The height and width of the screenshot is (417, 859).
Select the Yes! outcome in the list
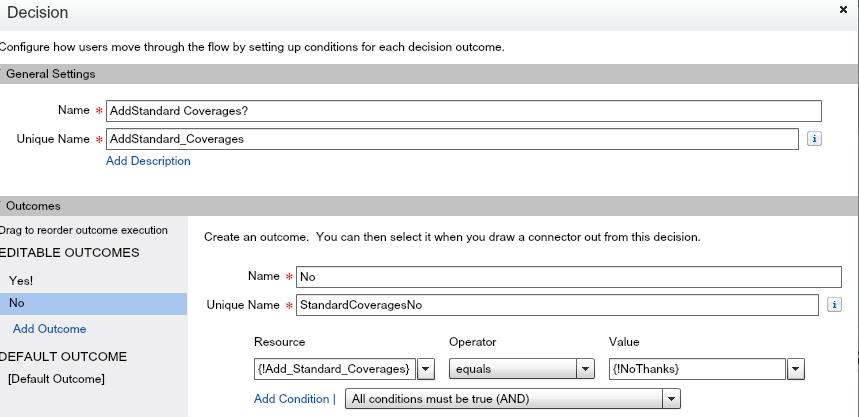[21, 281]
